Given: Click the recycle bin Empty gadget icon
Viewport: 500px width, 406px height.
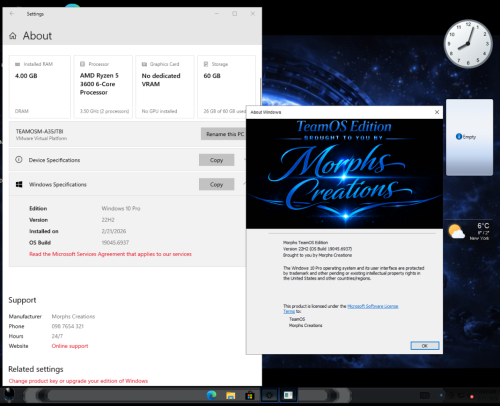Looking at the screenshot, I should (459, 137).
